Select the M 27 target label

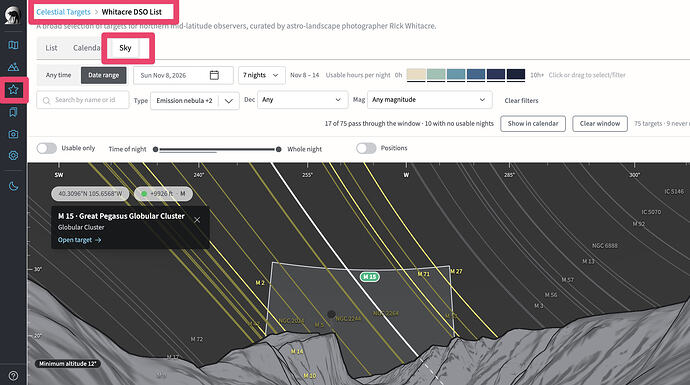(x=456, y=271)
